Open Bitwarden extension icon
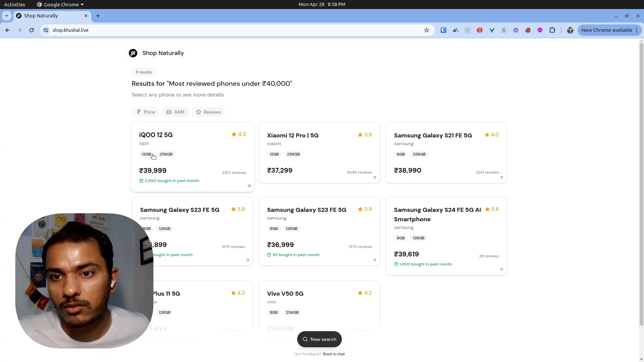Image resolution: width=644 pixels, height=362 pixels. (443, 30)
